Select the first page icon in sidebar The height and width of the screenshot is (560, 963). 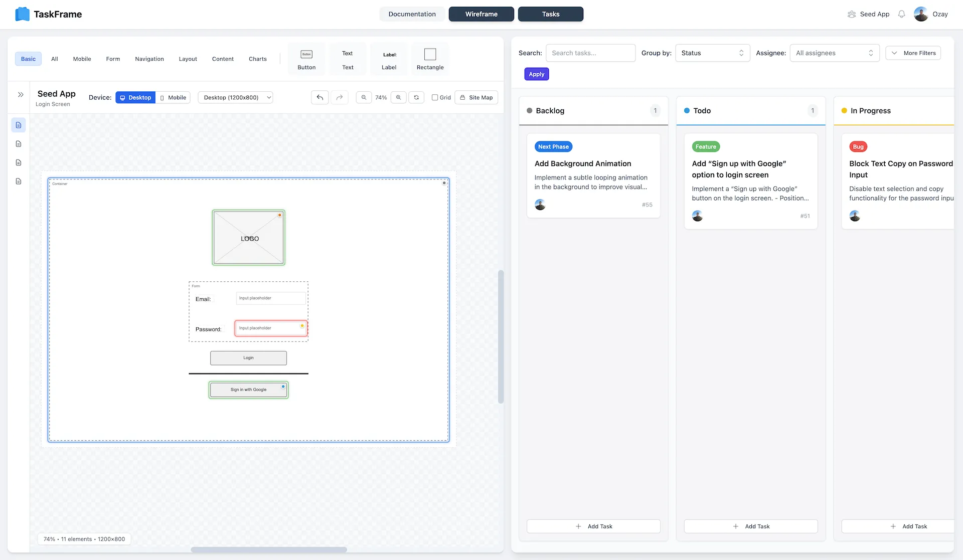(x=19, y=125)
